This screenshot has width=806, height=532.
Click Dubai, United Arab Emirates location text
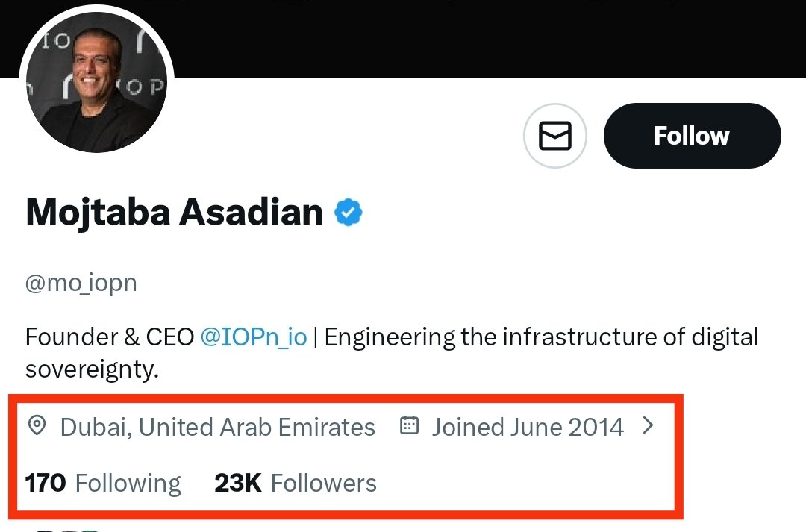click(217, 427)
